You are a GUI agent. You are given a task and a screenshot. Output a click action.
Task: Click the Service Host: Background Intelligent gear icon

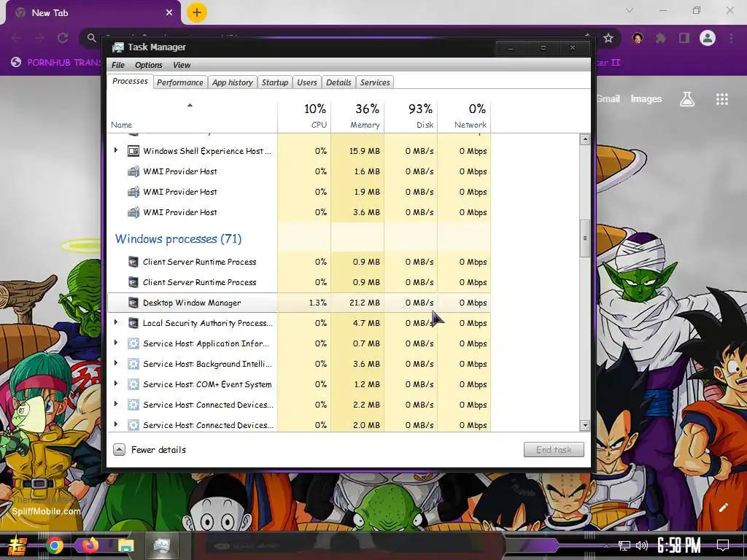[133, 364]
